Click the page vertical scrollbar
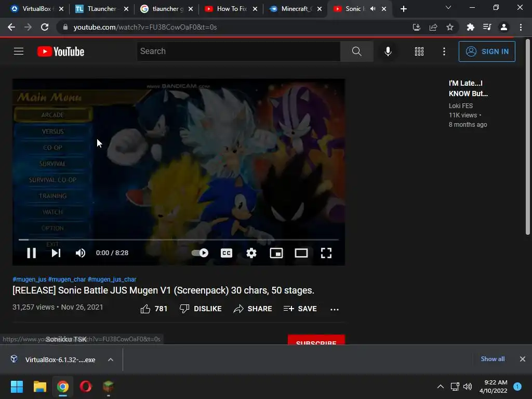This screenshot has height=399, width=532. pyautogui.click(x=528, y=137)
